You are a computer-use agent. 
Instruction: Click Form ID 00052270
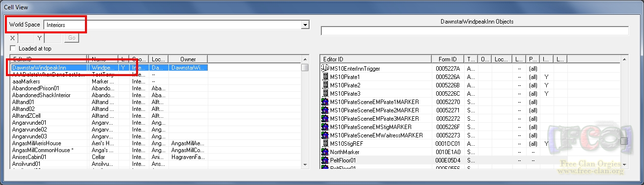pos(448,102)
